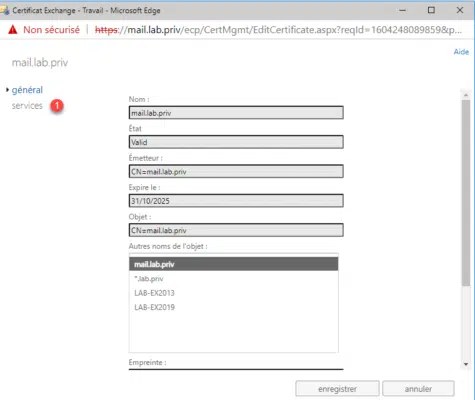The image size is (475, 400).
Task: Open the général section
Action: (27, 90)
